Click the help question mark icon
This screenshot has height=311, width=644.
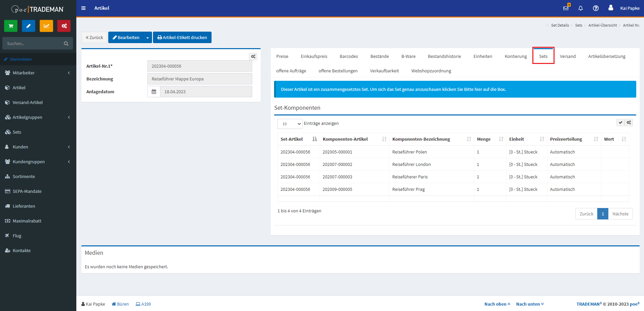point(596,8)
